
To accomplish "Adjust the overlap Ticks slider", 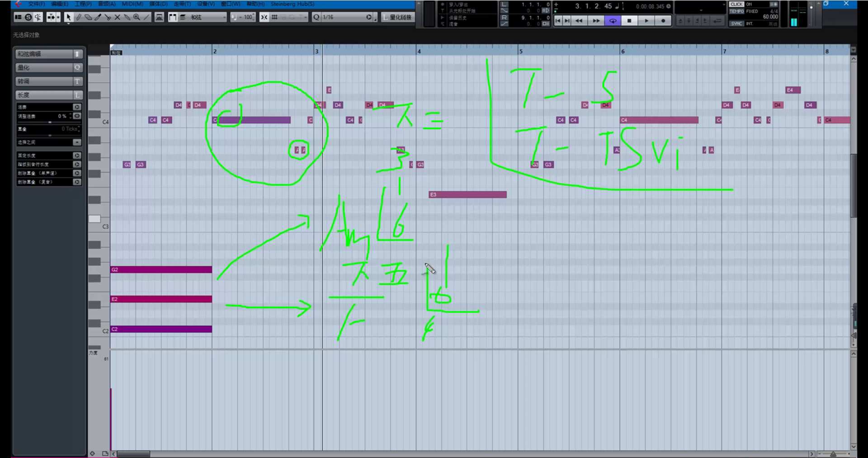I will point(50,135).
